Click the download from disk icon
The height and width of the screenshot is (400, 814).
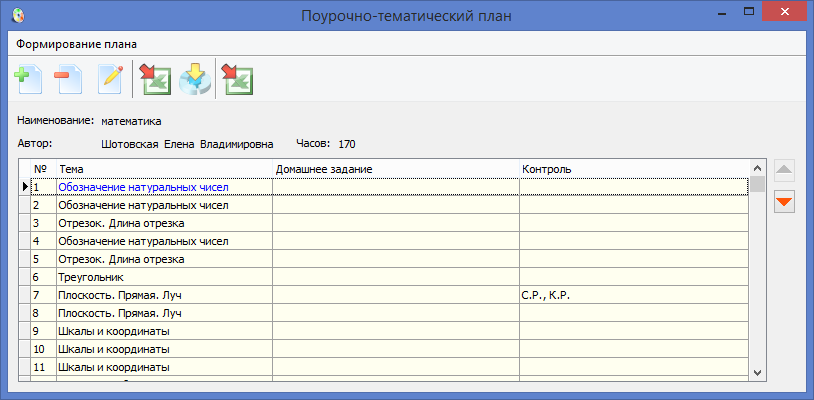tap(195, 79)
